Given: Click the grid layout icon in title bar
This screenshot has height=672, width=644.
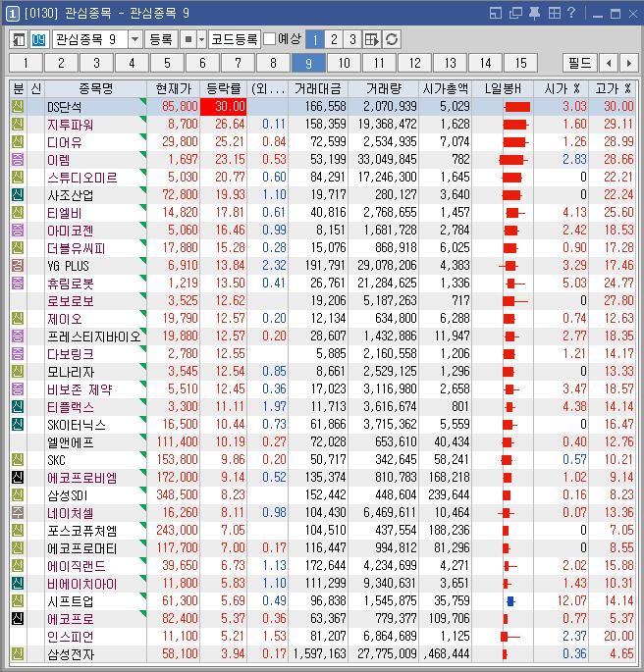Looking at the screenshot, I should pyautogui.click(x=554, y=14).
